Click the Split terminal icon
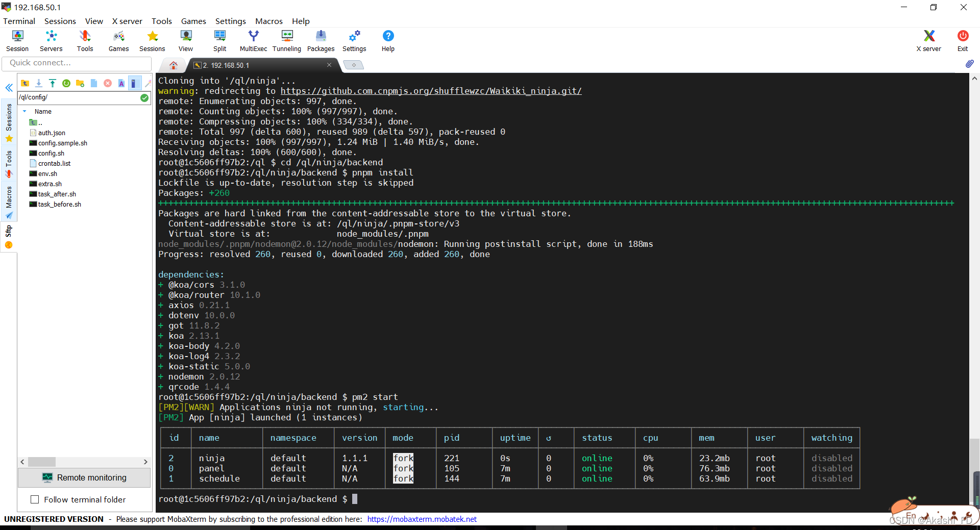The height and width of the screenshot is (530, 980). coord(219,41)
